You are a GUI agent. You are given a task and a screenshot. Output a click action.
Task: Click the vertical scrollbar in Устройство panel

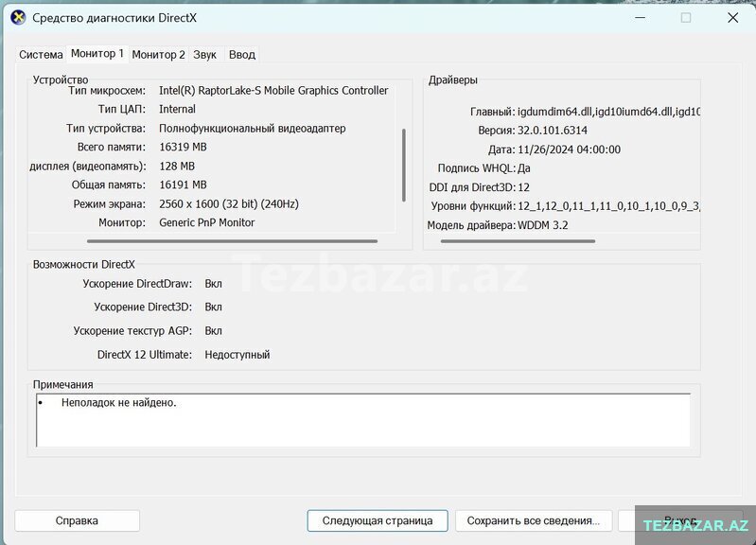404,165
